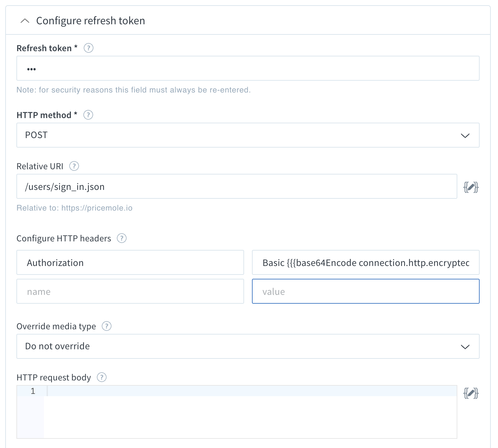This screenshot has height=448, width=498.
Task: Open the HTTP method POST dropdown
Action: point(248,135)
